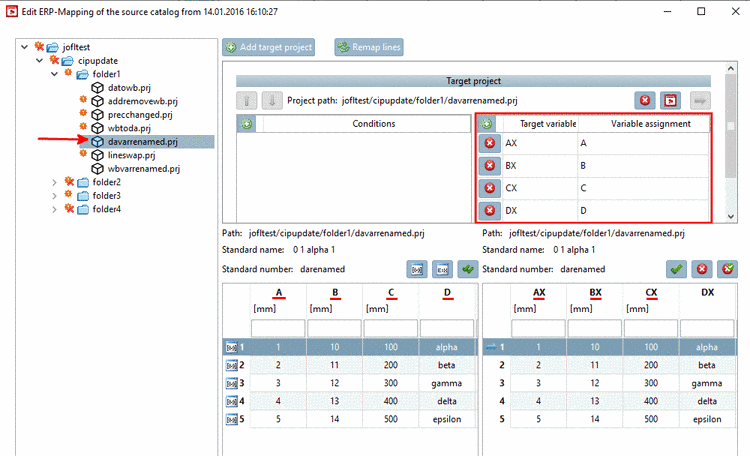Click the Remap lines button
The image size is (750, 456).
[369, 47]
